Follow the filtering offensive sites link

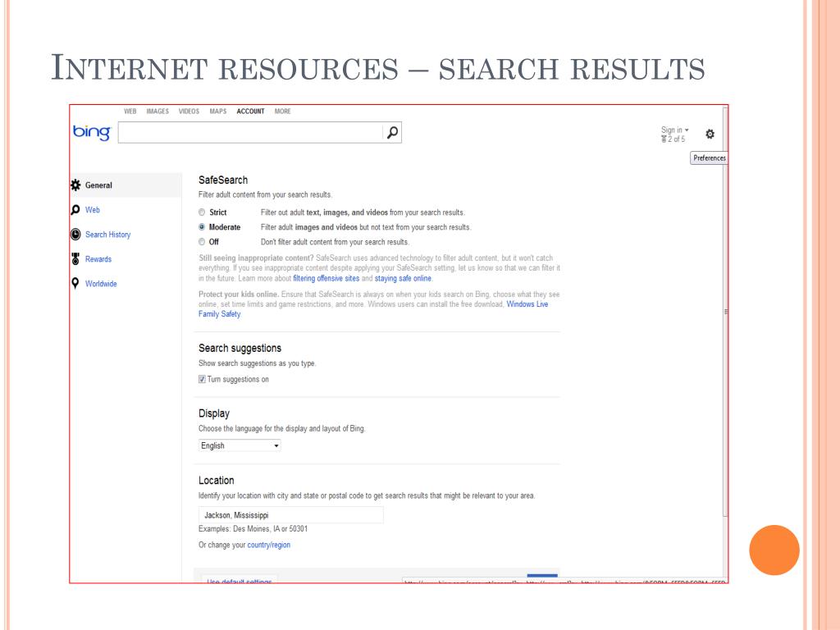pyautogui.click(x=326, y=279)
